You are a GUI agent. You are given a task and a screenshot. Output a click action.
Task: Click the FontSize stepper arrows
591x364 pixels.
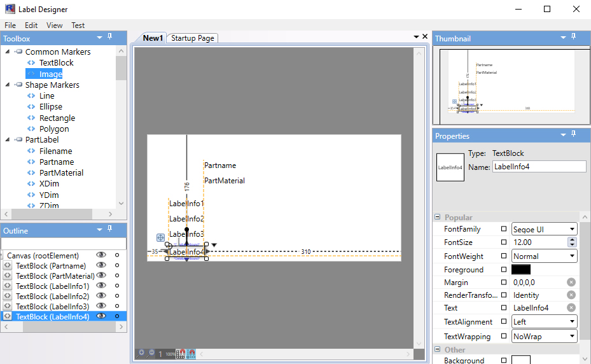point(572,242)
